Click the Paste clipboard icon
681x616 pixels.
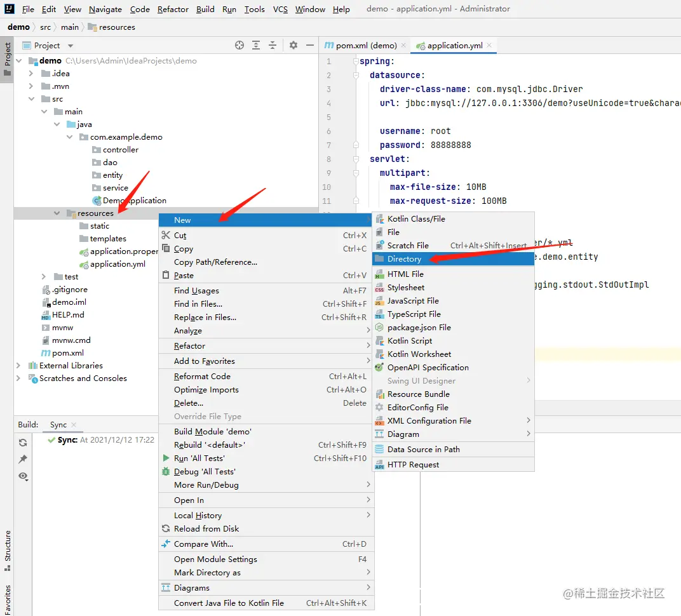click(166, 275)
